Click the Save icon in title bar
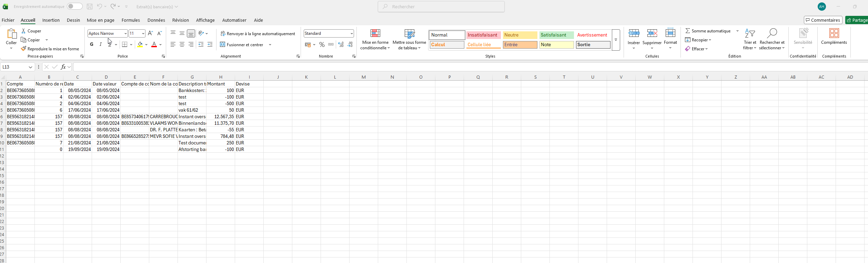The image size is (868, 263). click(90, 7)
